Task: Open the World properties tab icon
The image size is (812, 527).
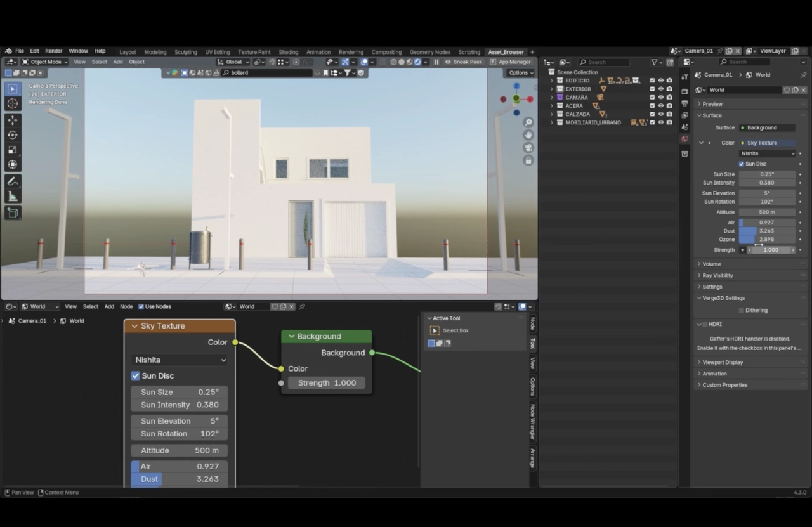Action: [684, 139]
